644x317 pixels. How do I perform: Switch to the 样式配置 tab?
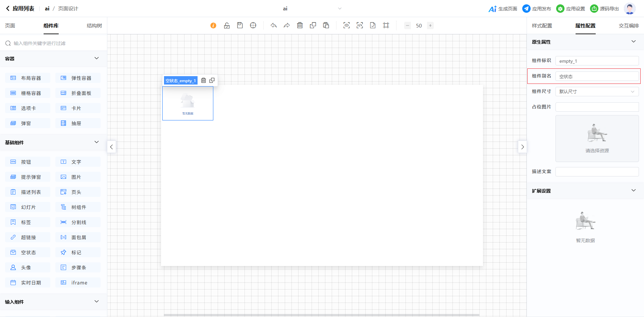click(x=542, y=26)
